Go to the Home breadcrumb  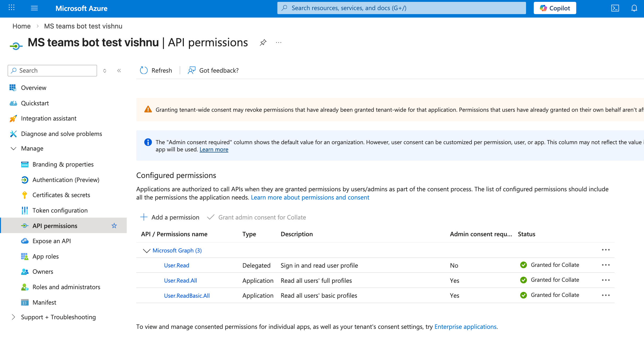tap(22, 26)
